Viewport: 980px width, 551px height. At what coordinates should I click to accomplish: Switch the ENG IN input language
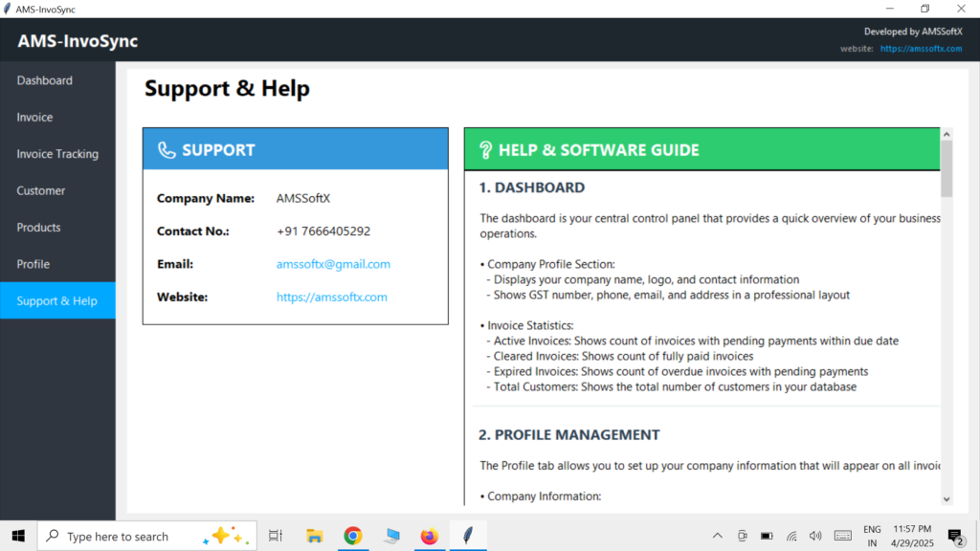tap(872, 536)
